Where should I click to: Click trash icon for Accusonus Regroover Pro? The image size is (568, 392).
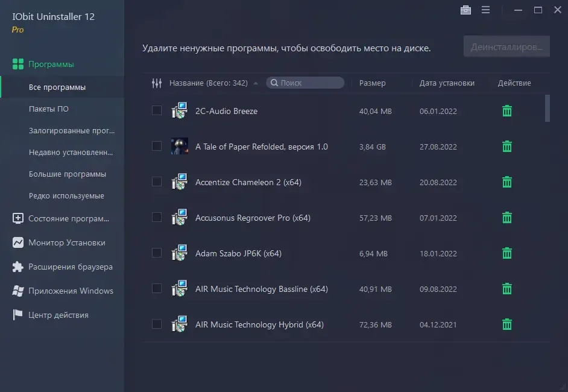coord(506,217)
